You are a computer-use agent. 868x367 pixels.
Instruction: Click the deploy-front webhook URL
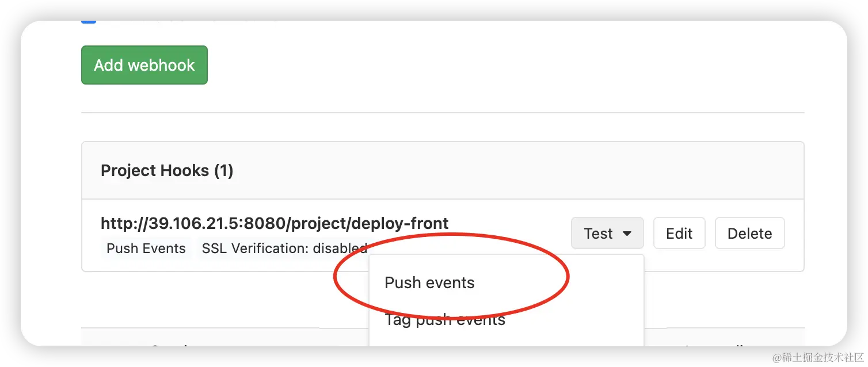(275, 223)
